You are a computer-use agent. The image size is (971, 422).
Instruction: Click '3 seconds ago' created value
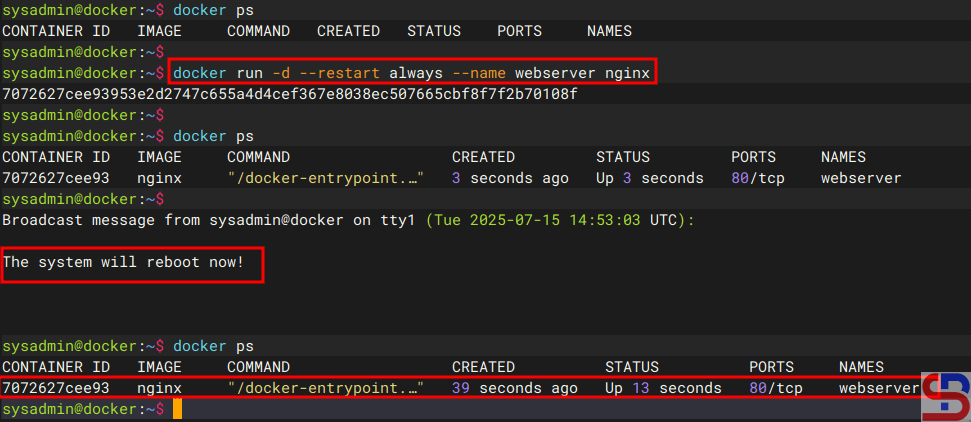click(x=510, y=178)
